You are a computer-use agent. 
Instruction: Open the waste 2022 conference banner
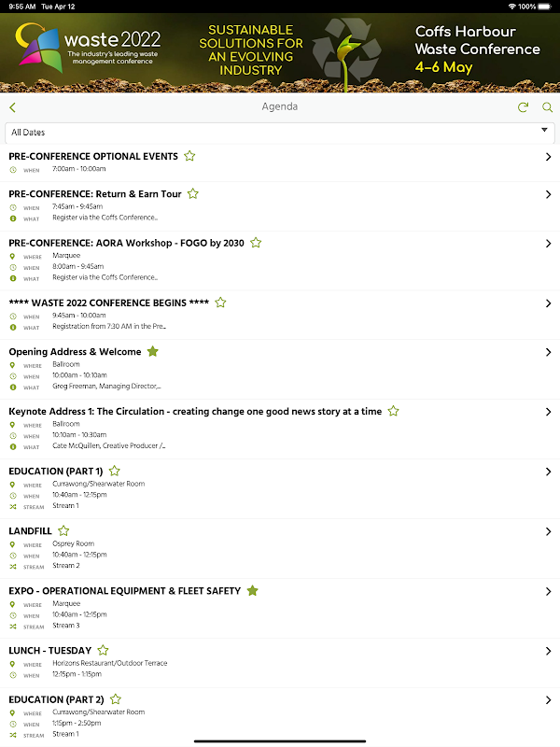[280, 53]
